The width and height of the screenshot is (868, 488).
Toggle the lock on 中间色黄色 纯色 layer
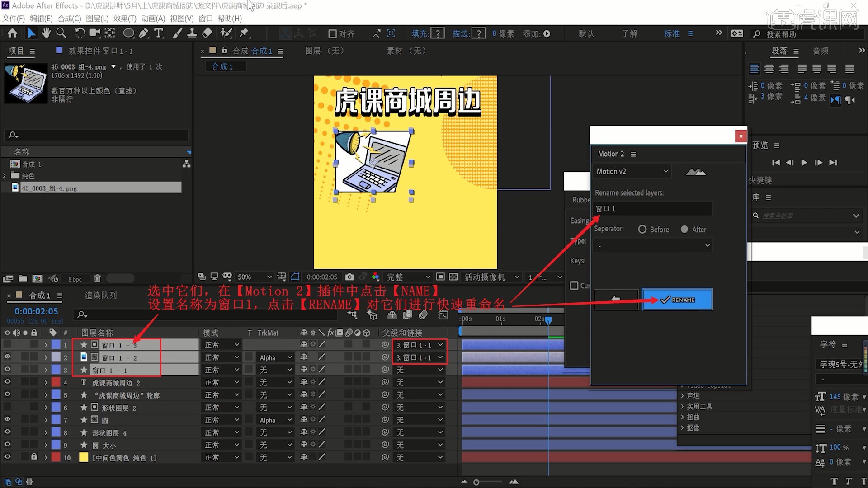tap(34, 457)
